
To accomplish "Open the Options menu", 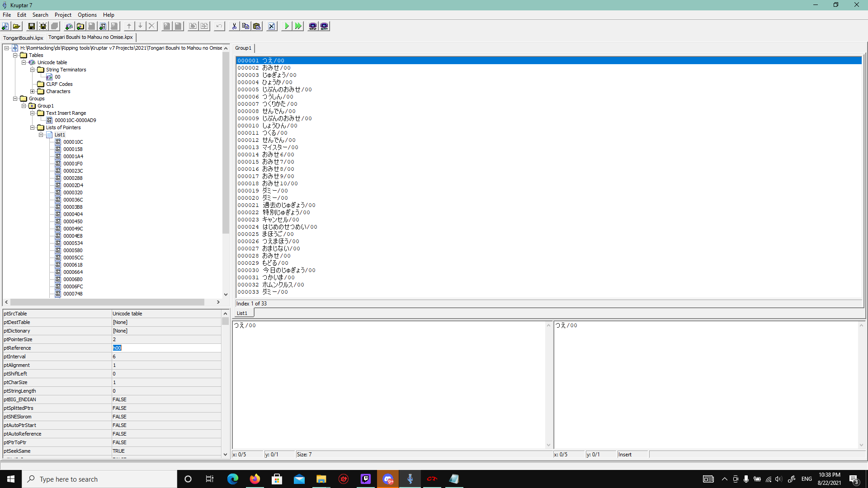I will [87, 15].
